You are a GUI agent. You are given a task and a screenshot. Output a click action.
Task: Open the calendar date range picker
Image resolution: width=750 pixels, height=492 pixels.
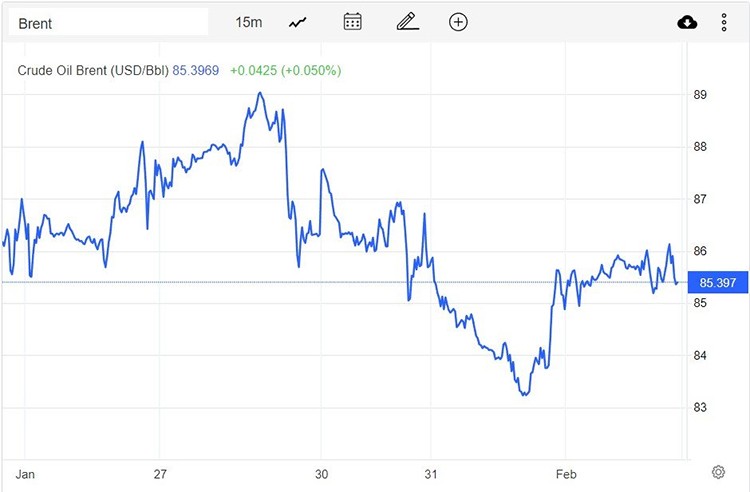click(x=352, y=22)
